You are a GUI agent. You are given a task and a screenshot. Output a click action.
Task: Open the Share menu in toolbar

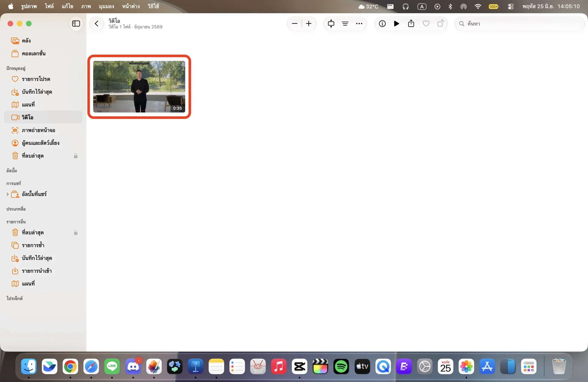411,24
